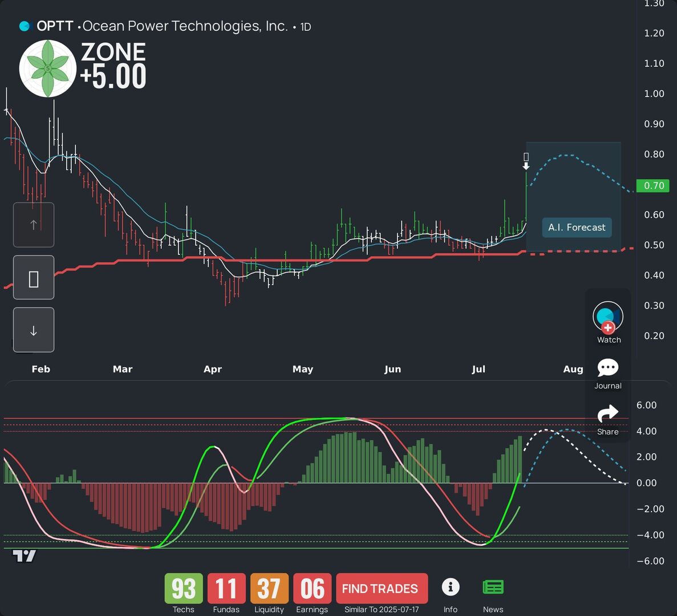The height and width of the screenshot is (616, 677).
Task: Click the Mar label on time axis
Action: tap(123, 369)
